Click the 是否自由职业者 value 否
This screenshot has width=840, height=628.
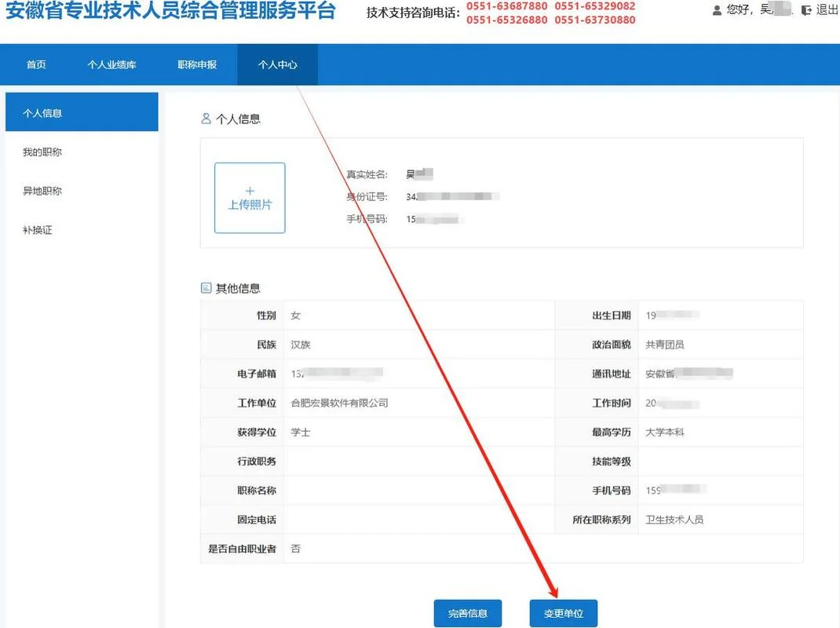296,549
